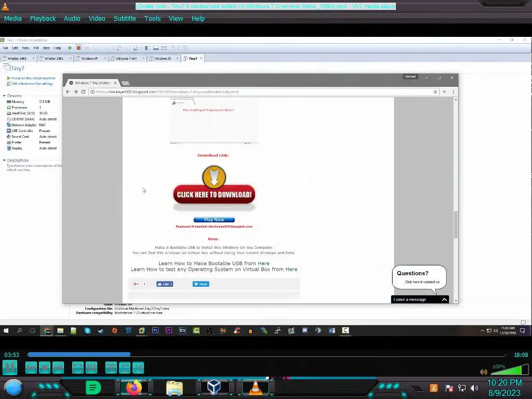Click VMware red stop toolbar button
This screenshot has height=399, width=532.
pos(78,48)
